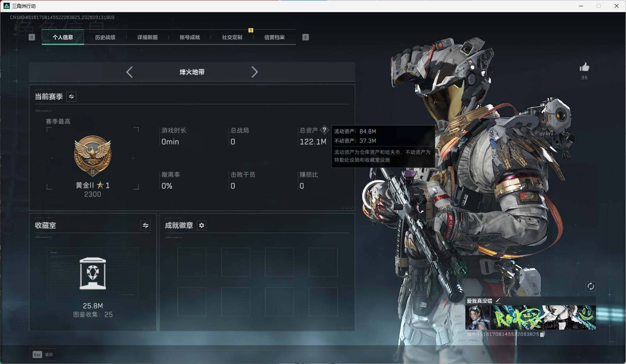Viewport: 626px width, 364px height.
Task: Click the 撤离率 value 0%
Action: pos(167,186)
